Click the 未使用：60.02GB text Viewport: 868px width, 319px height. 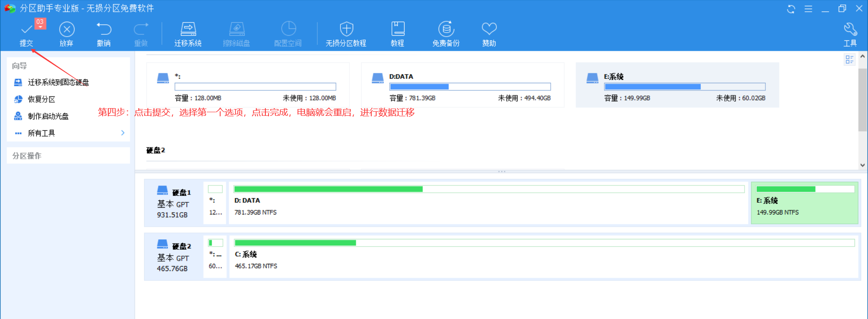pos(741,98)
